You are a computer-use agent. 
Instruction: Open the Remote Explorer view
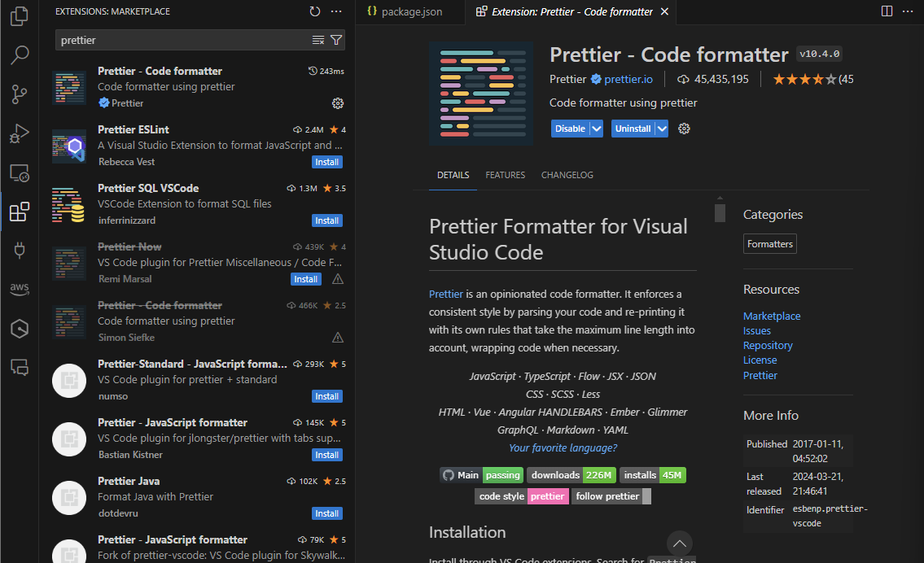20,172
